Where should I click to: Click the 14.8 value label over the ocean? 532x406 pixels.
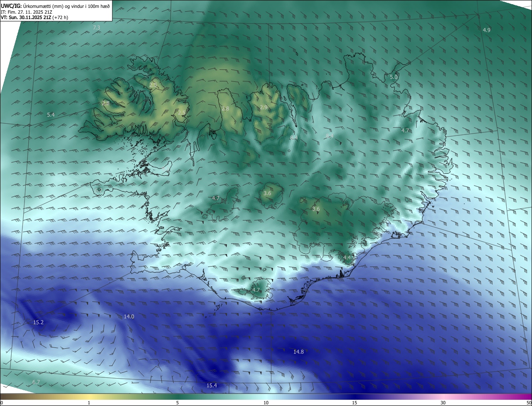298,352
